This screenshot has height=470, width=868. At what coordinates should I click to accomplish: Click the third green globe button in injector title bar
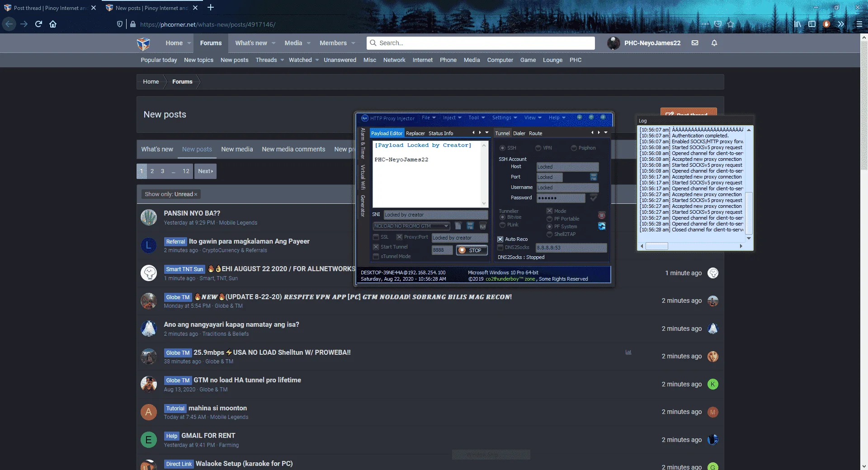click(x=603, y=117)
